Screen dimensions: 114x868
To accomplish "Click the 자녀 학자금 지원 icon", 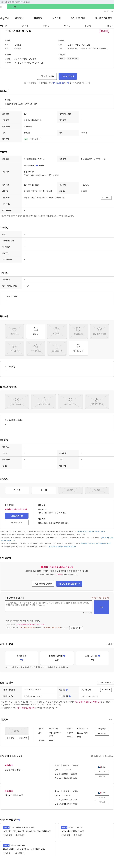I will coord(100,331).
